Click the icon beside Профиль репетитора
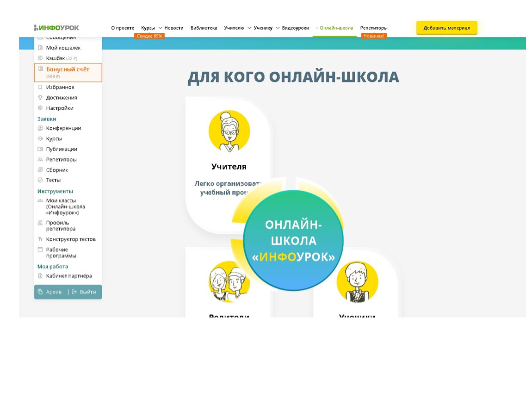532x400 pixels. pyautogui.click(x=40, y=223)
